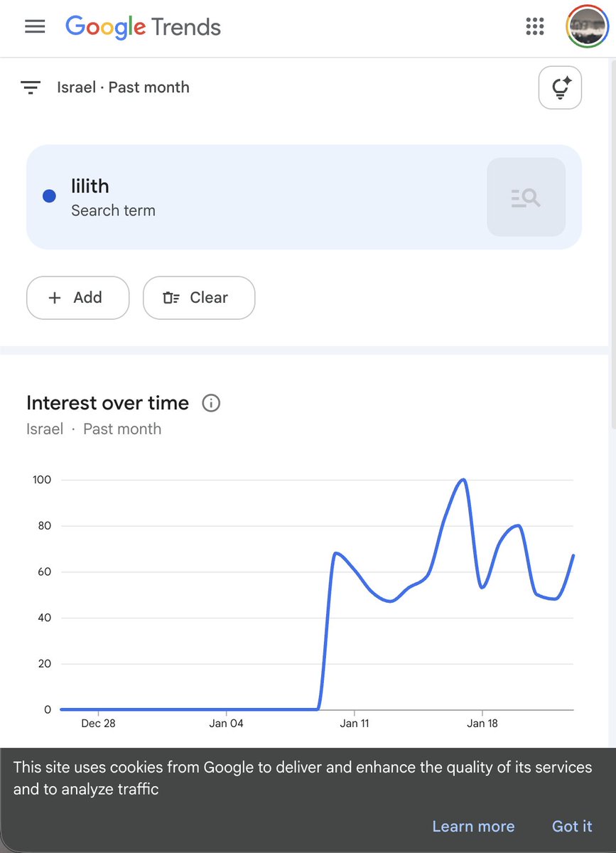
Task: Click the blue lilith color dot
Action: tap(49, 197)
